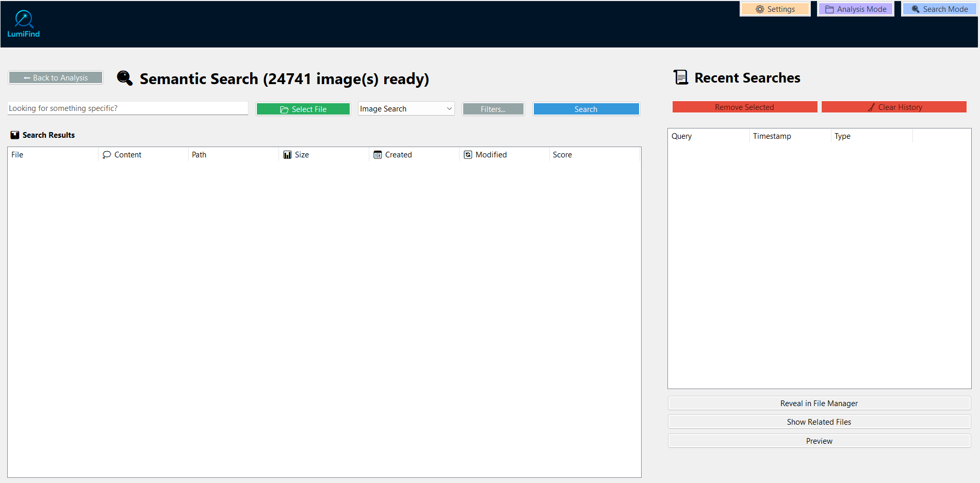Image resolution: width=980 pixels, height=483 pixels.
Task: Click Show Related Files
Action: point(819,422)
